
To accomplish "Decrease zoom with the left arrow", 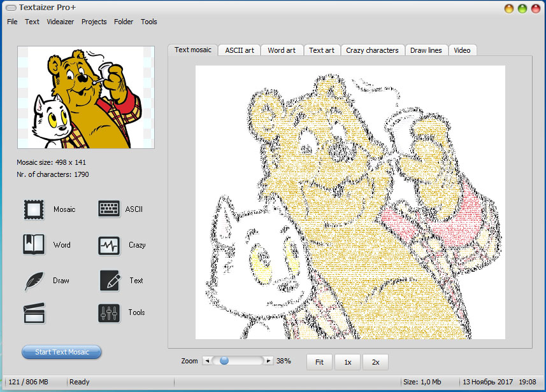I will click(x=207, y=361).
